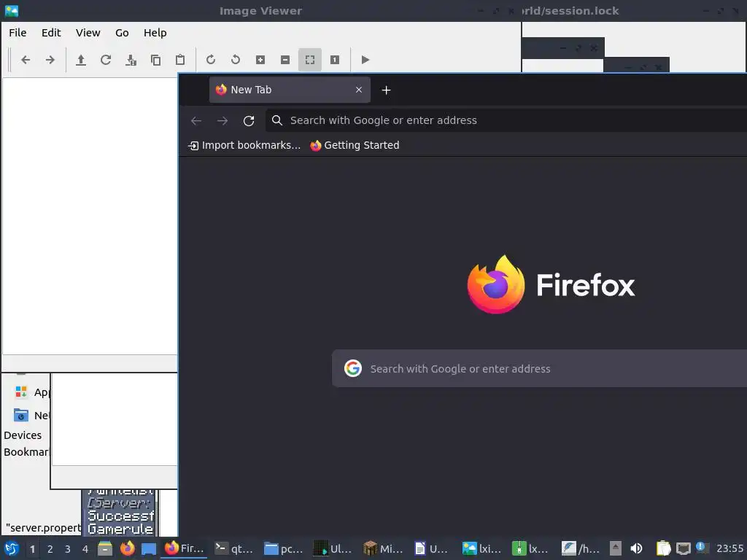The image size is (747, 560).
Task: Select the Ap… Applications sidebar entry in file manager
Action: click(31, 392)
